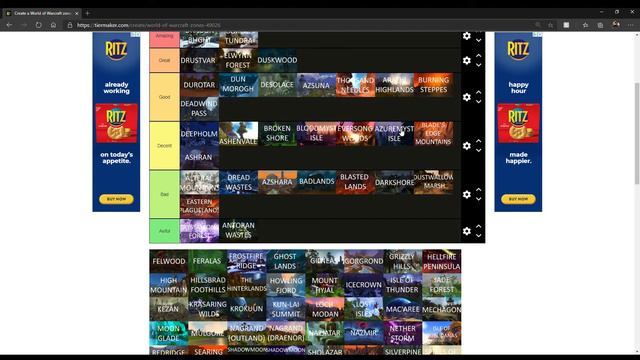Go back using browser back arrow
This screenshot has width=640, height=360.
point(9,25)
